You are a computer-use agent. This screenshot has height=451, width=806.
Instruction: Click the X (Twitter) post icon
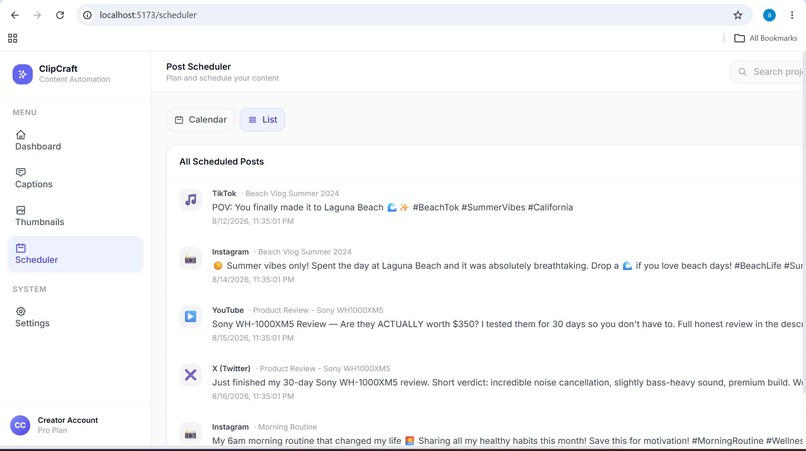(191, 375)
